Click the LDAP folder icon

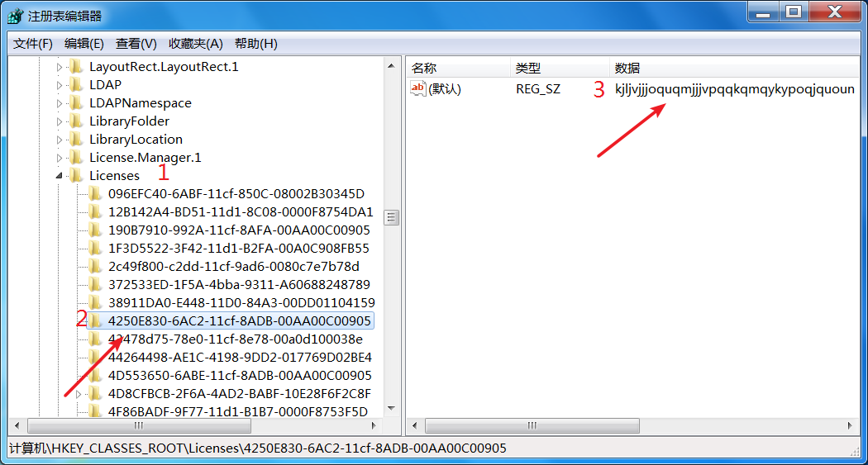point(76,84)
